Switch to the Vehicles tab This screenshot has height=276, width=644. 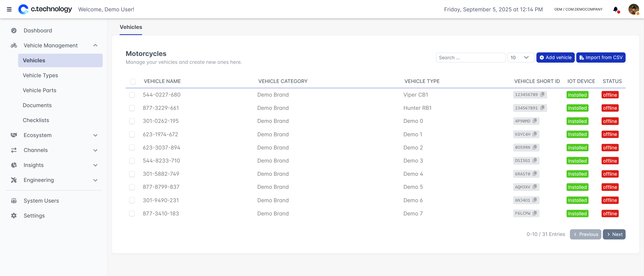point(131,27)
